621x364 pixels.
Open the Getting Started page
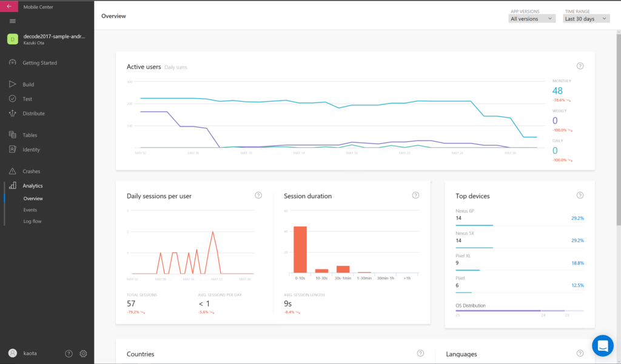(x=39, y=62)
